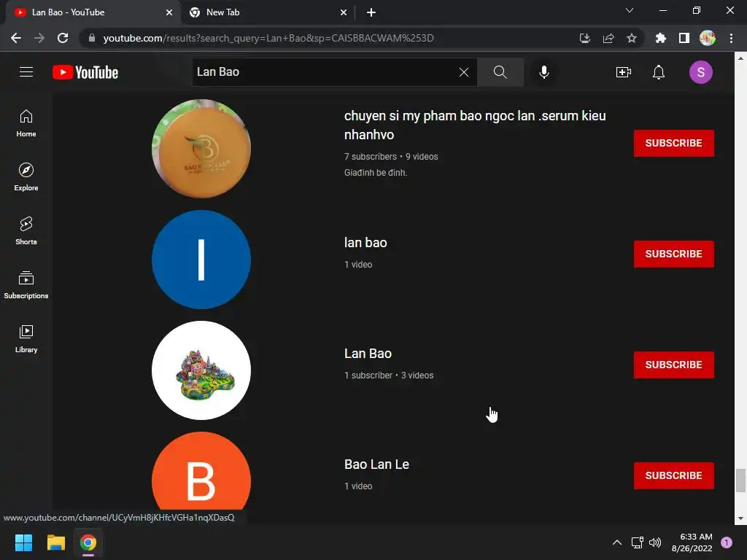Reload the current page
Image resolution: width=747 pixels, height=560 pixels.
point(63,38)
